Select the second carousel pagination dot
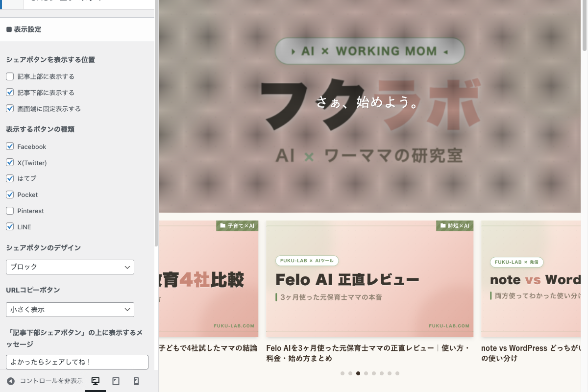The width and height of the screenshot is (588, 392). pos(350,373)
